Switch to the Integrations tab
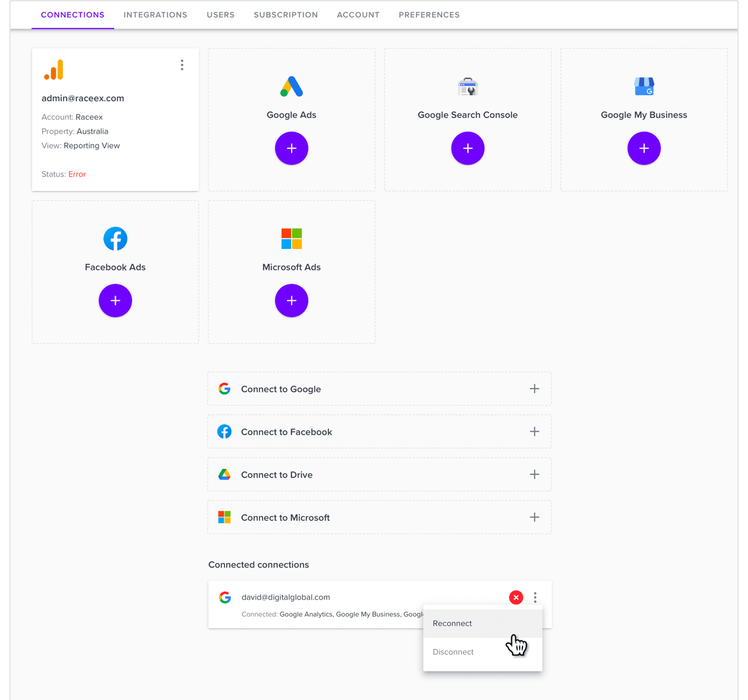Screen dimensions: 748x700 155,15
